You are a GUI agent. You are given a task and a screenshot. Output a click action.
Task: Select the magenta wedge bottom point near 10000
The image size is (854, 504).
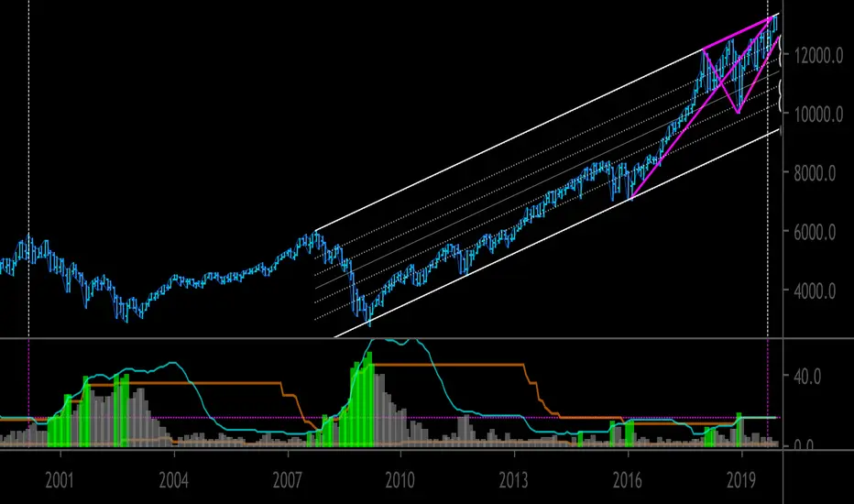(738, 112)
